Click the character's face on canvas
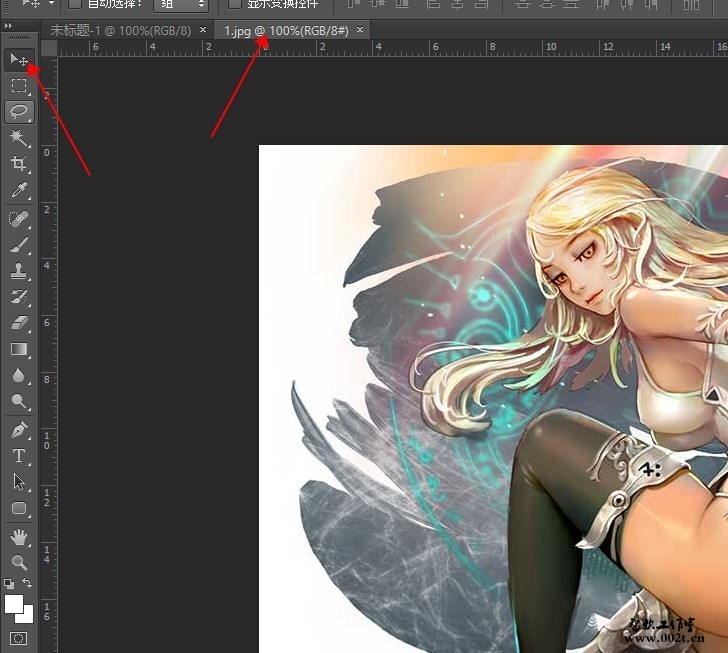Screen dimensions: 728x653 pyautogui.click(x=579, y=272)
